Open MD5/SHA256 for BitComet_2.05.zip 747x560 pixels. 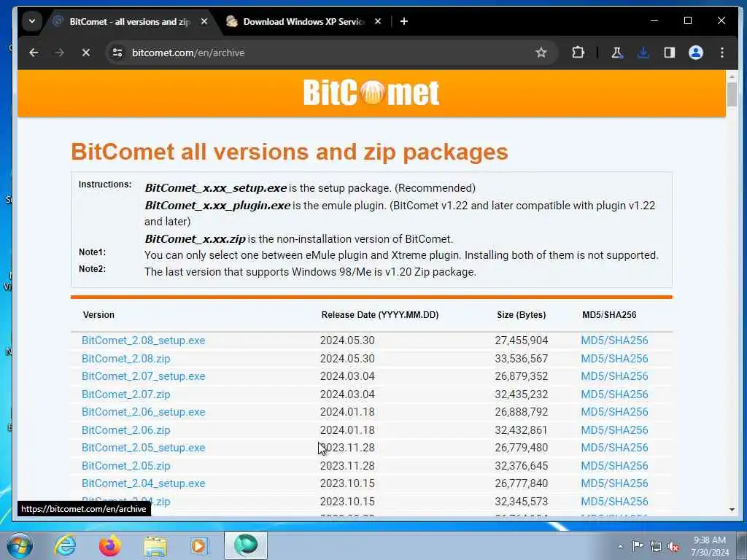tap(614, 466)
